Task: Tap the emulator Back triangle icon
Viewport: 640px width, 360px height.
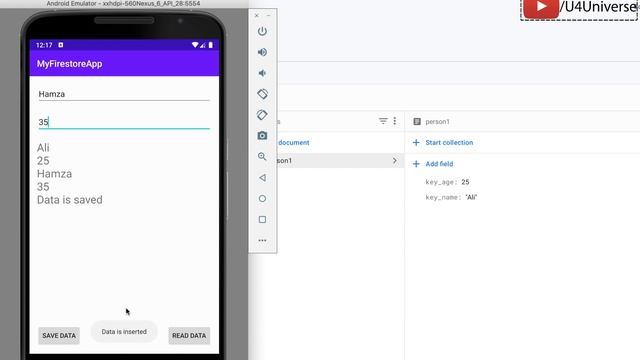Action: click(x=262, y=178)
